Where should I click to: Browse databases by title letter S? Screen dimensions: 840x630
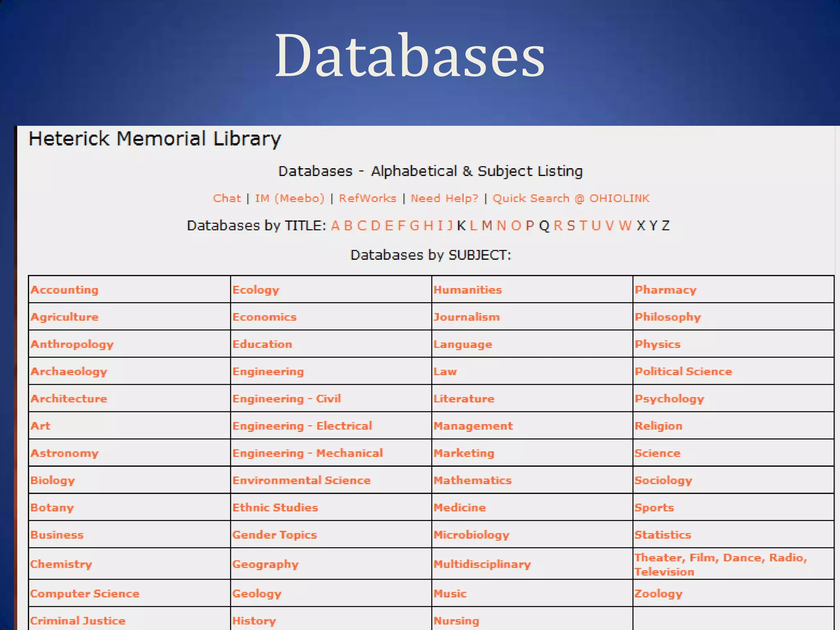tap(571, 226)
